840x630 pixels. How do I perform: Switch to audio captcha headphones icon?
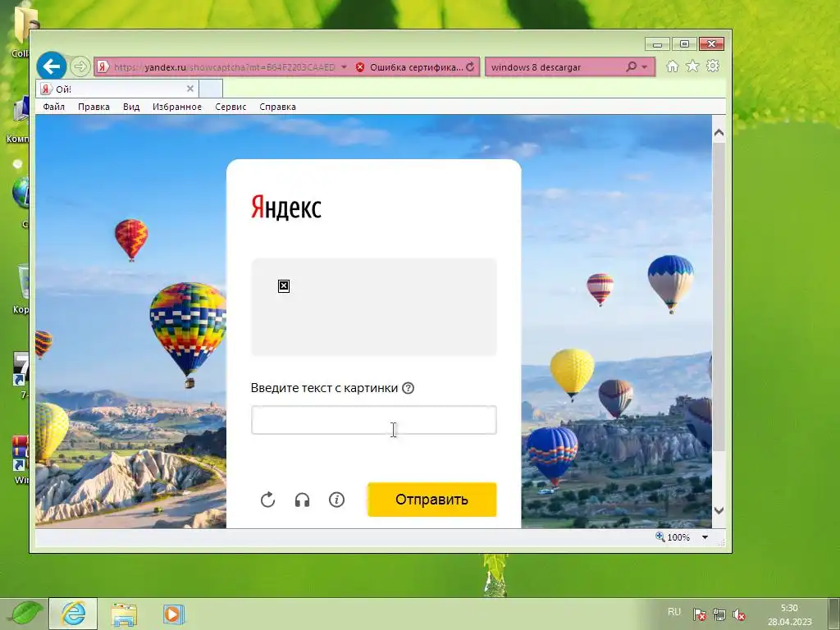click(x=302, y=500)
